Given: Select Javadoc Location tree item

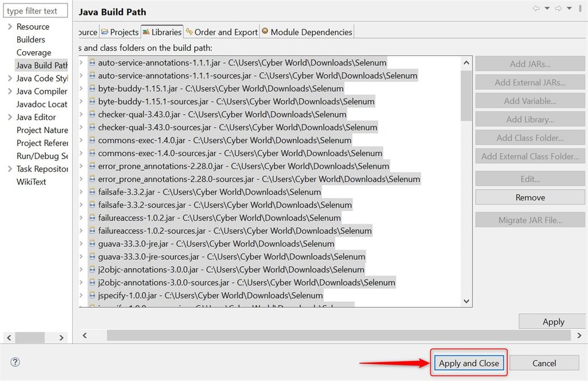Looking at the screenshot, I should click(x=41, y=105).
